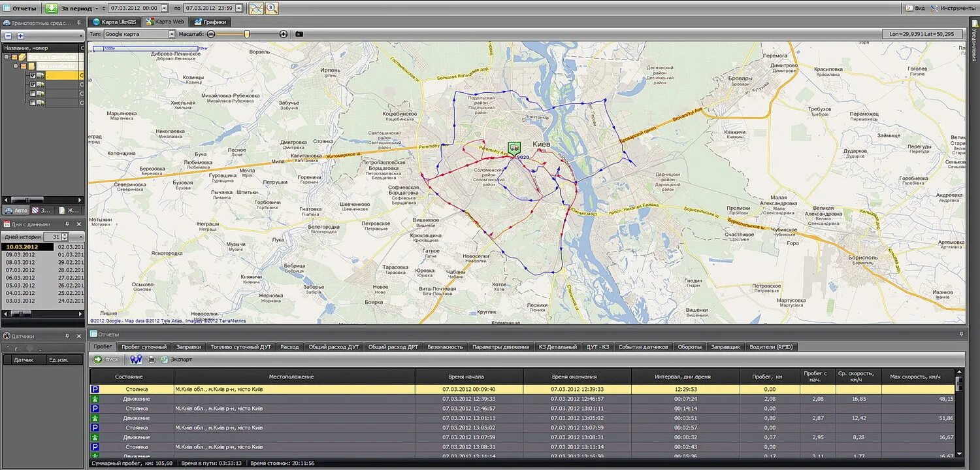Select date 05.03.2012 in history list
Viewport: 980px width, 470px height.
point(20,286)
